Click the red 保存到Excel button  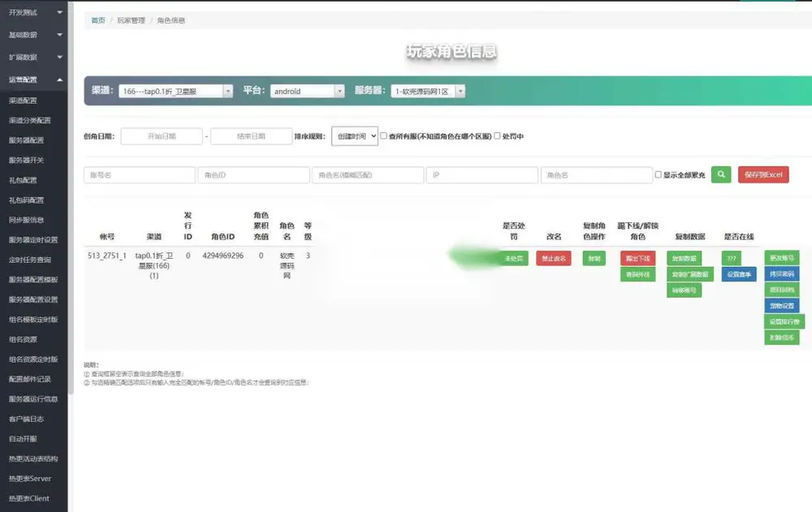click(763, 174)
